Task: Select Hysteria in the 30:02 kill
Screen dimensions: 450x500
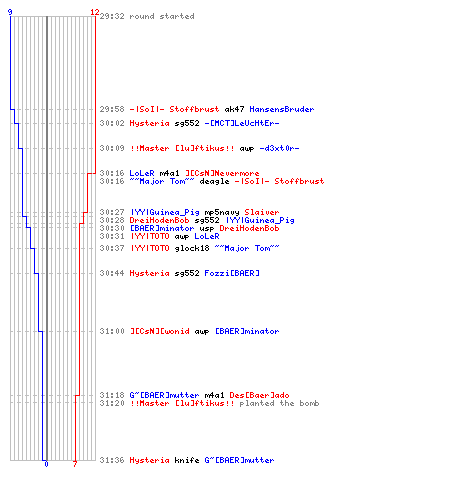Action: point(149,123)
